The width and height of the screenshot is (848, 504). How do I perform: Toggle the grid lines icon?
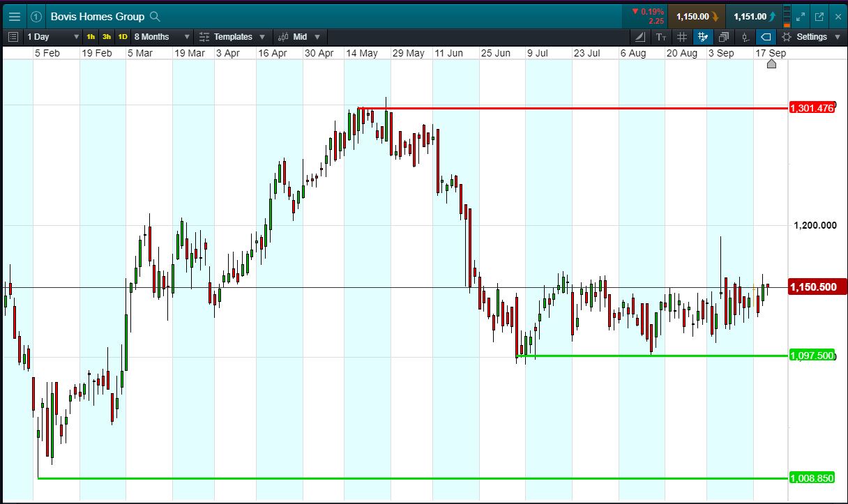(x=682, y=37)
